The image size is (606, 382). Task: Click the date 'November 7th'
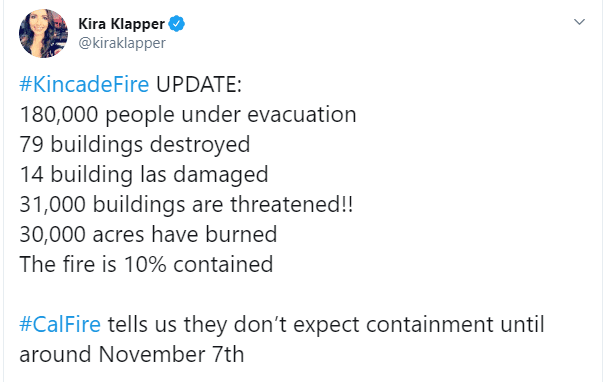coord(171,354)
